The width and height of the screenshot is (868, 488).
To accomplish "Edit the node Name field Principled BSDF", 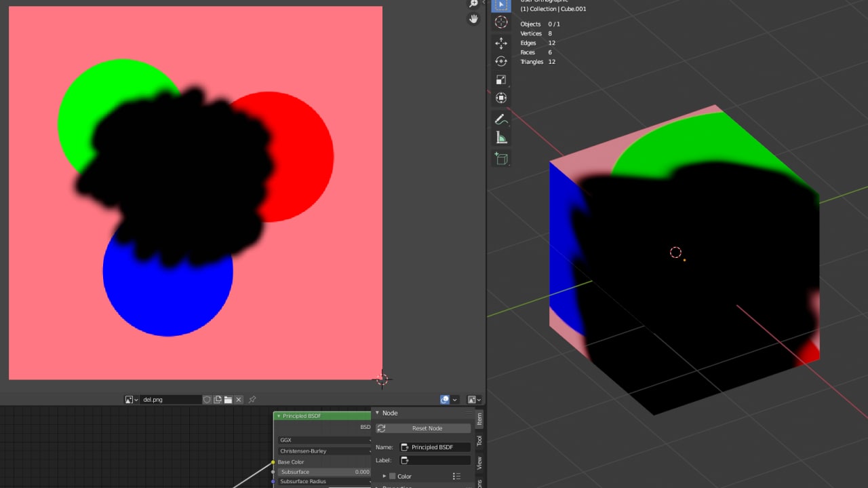I will (x=435, y=447).
